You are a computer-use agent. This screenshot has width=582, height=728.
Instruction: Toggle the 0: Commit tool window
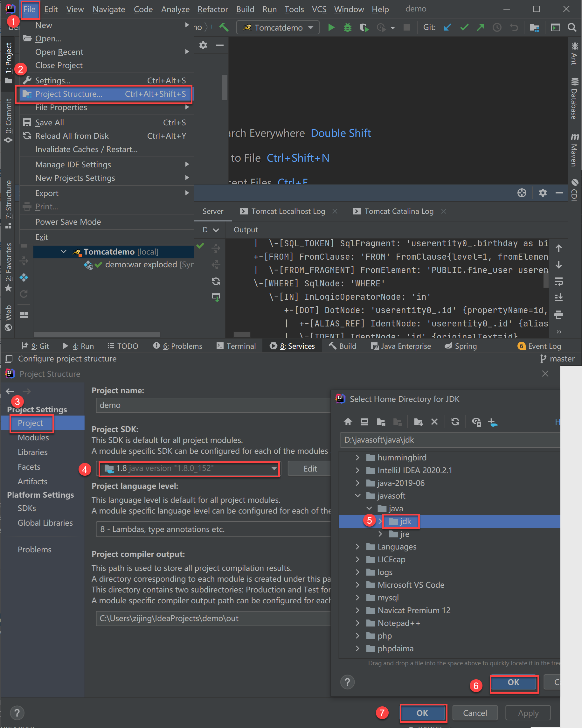(x=9, y=121)
